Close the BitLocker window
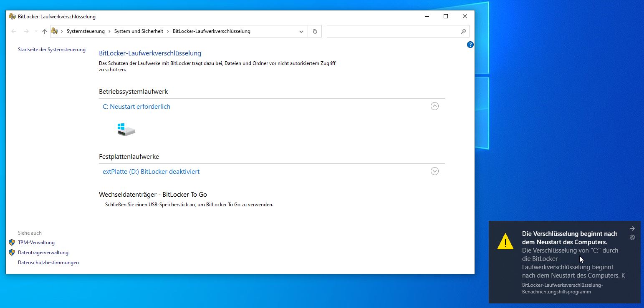 [x=465, y=17]
